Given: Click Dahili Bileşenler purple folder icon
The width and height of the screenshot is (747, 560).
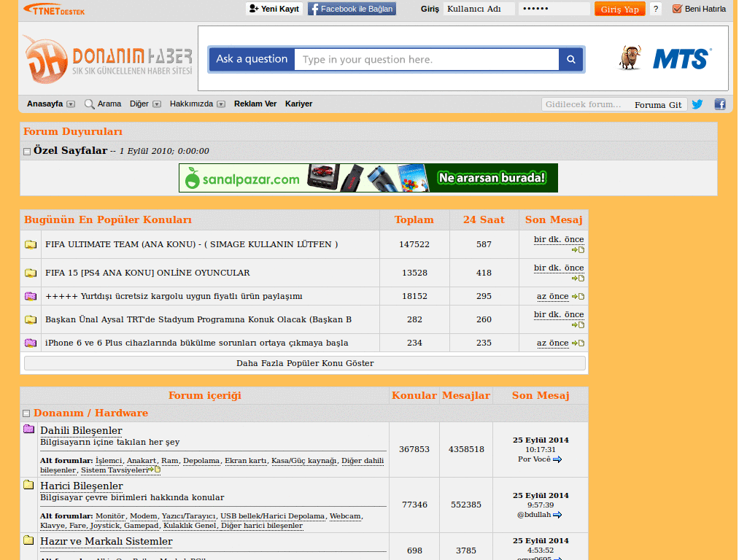Looking at the screenshot, I should 28,429.
